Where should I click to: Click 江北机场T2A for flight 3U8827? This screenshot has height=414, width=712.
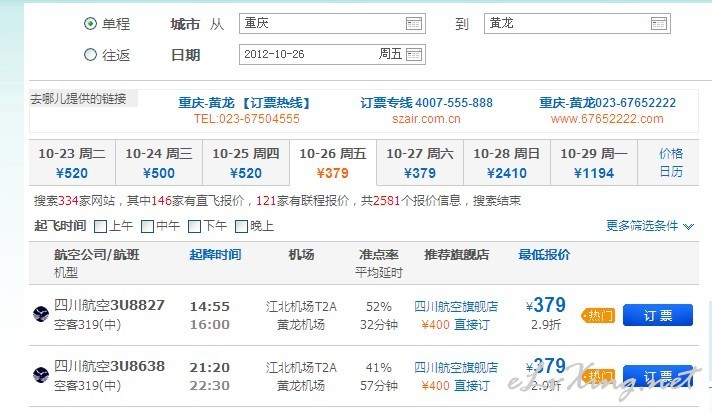click(301, 306)
